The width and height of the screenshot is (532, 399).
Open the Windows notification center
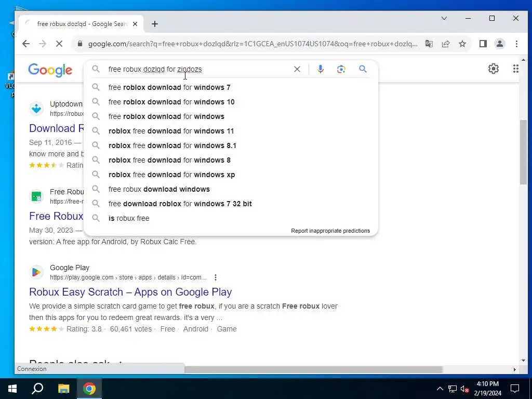coord(515,389)
